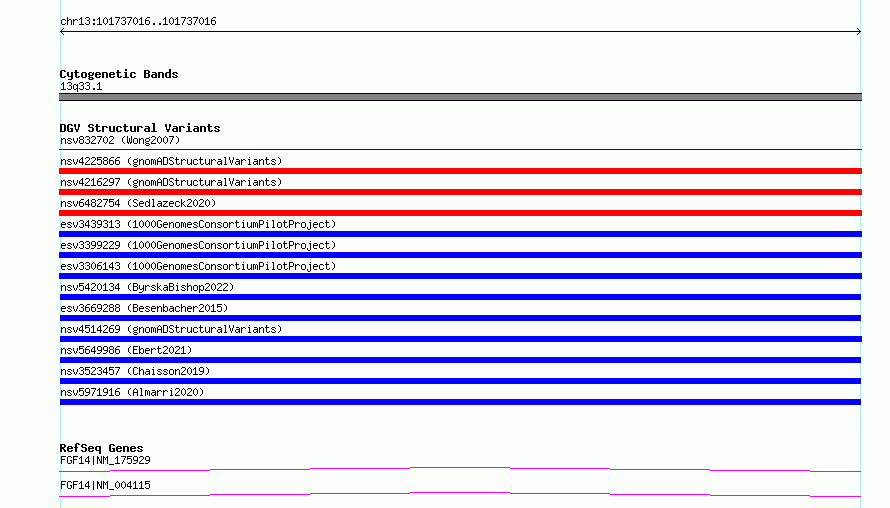
Task: Select the Cytogenetic Bands track title
Action: point(119,74)
